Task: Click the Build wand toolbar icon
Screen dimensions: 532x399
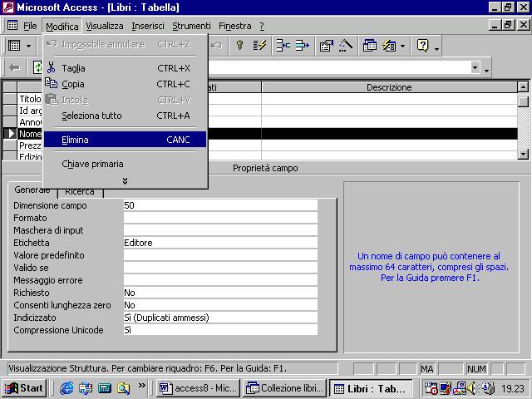Action: coord(346,45)
